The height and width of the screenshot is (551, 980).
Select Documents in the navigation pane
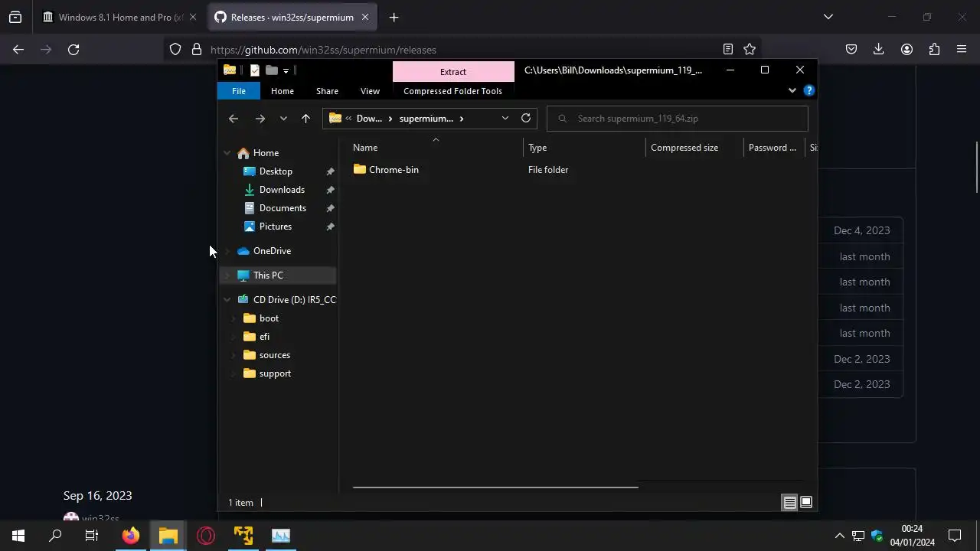tap(283, 208)
